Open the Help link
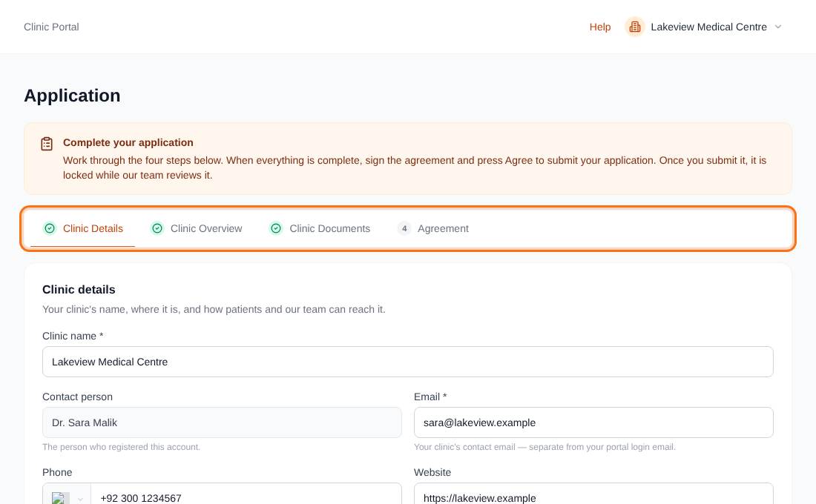Screen dimensions: 816x504 [600, 27]
